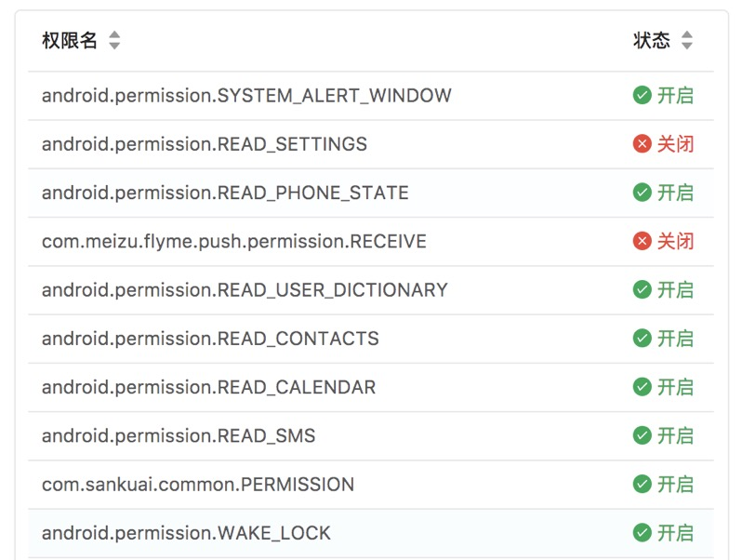Image resolution: width=742 pixels, height=560 pixels.
Task: Click the red X icon for READ_SETTINGS
Action: point(642,144)
